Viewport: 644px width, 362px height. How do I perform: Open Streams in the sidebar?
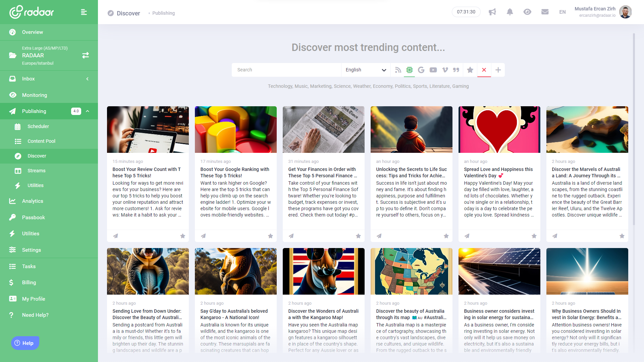pos(36,171)
